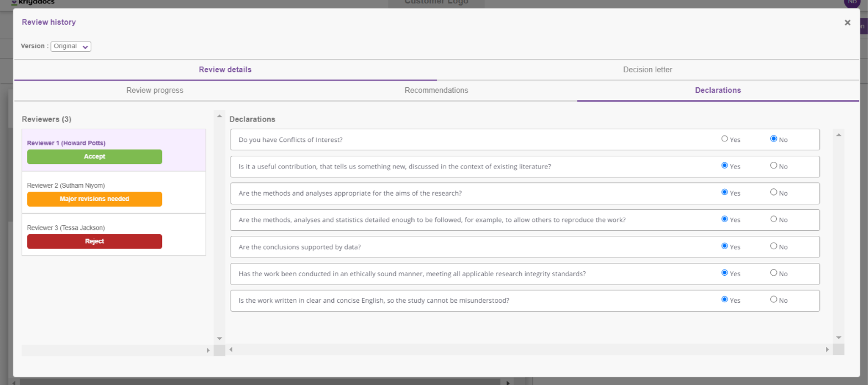Click the Review history title
Viewport: 868px width, 385px height.
[x=49, y=22]
